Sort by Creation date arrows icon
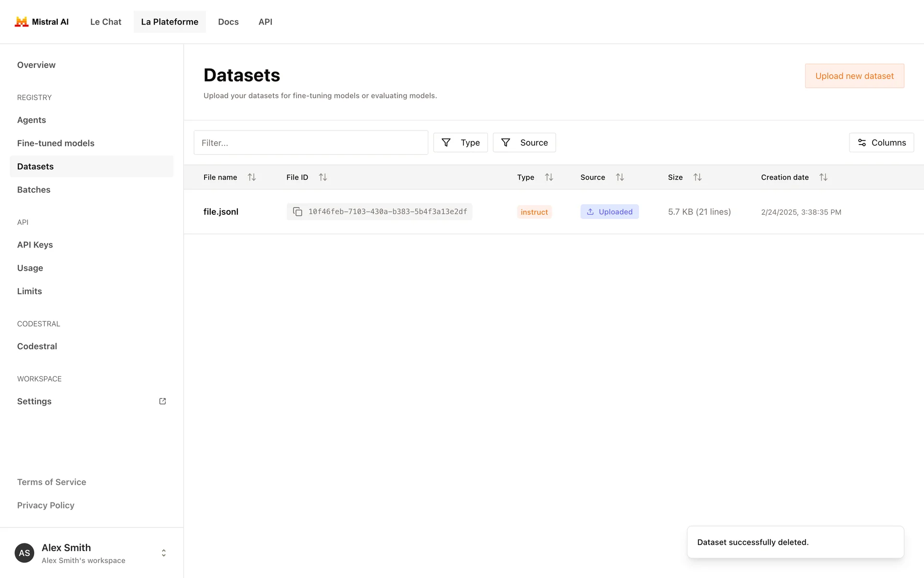This screenshot has height=578, width=924. [x=823, y=177]
